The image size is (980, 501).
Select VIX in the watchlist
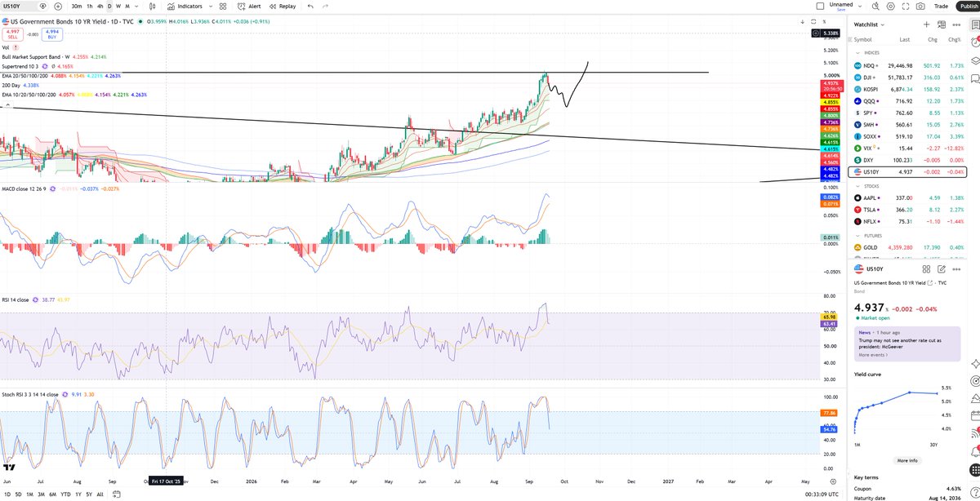(906, 149)
